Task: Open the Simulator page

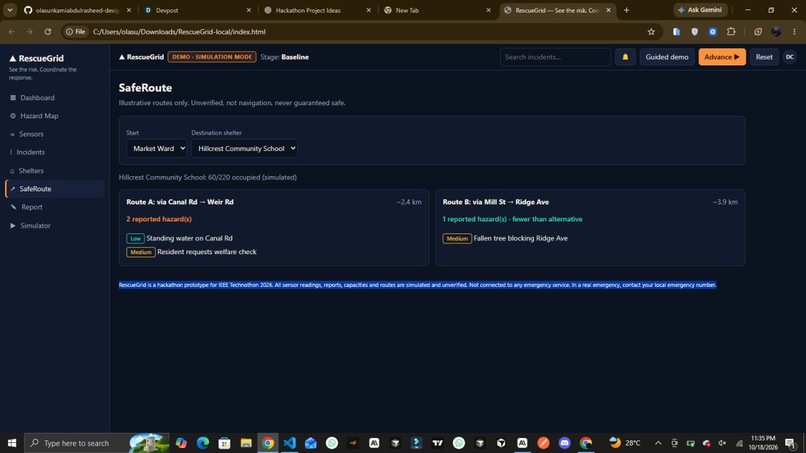Action: click(30, 226)
